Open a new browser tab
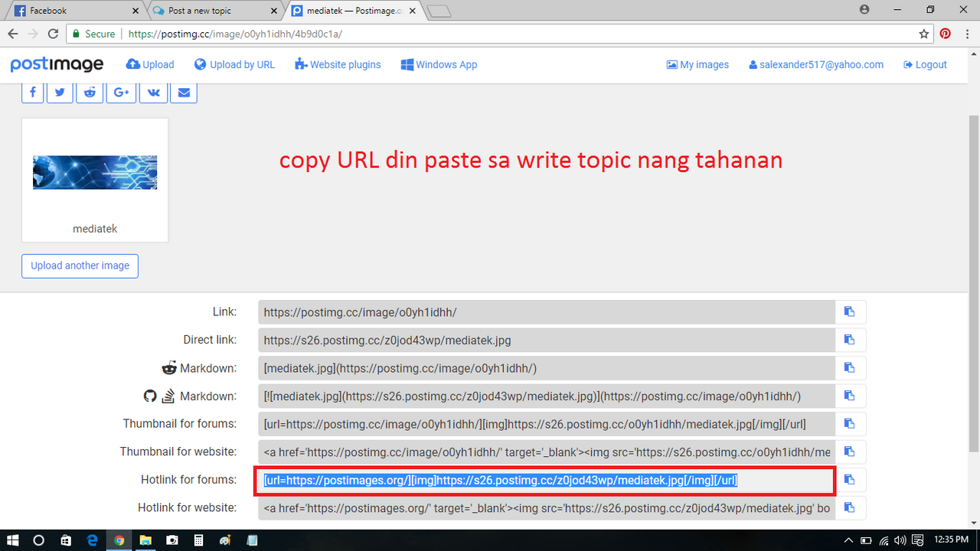Viewport: 980px width, 551px height. click(x=439, y=11)
